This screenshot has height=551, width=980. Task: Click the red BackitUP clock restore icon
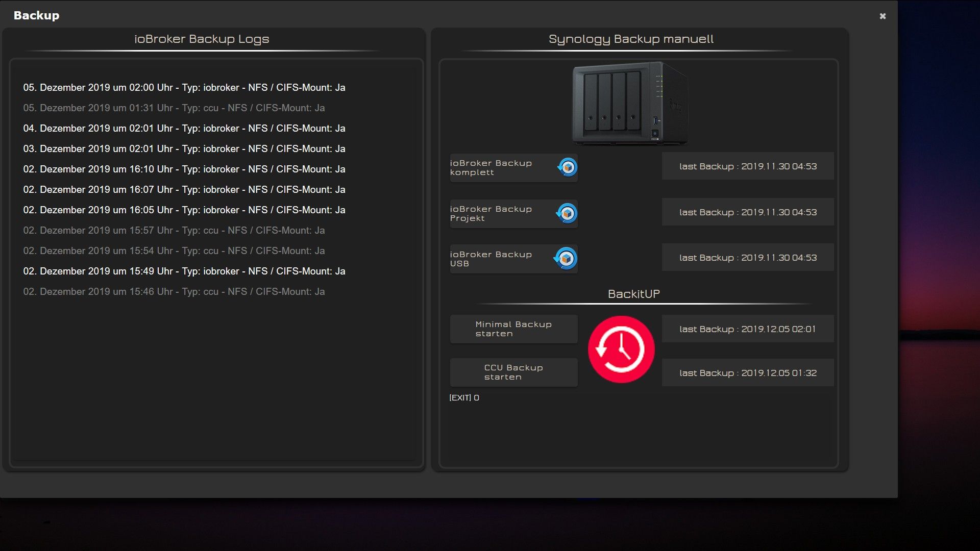pos(621,349)
